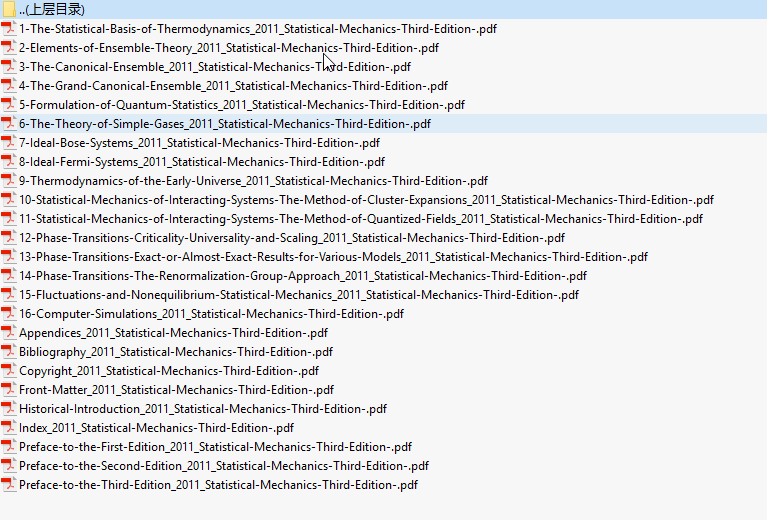Select the PDF icon beside 7-Ideal-Bose-Systems
The image size is (767, 520).
(8, 143)
